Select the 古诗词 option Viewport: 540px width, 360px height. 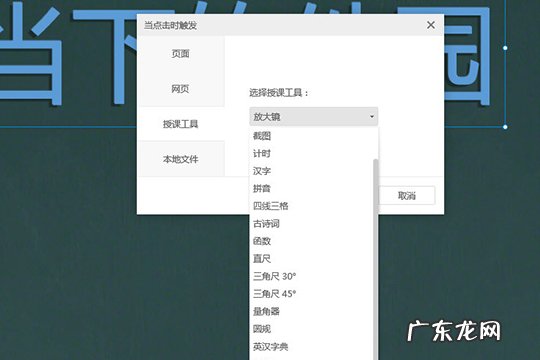click(311, 224)
